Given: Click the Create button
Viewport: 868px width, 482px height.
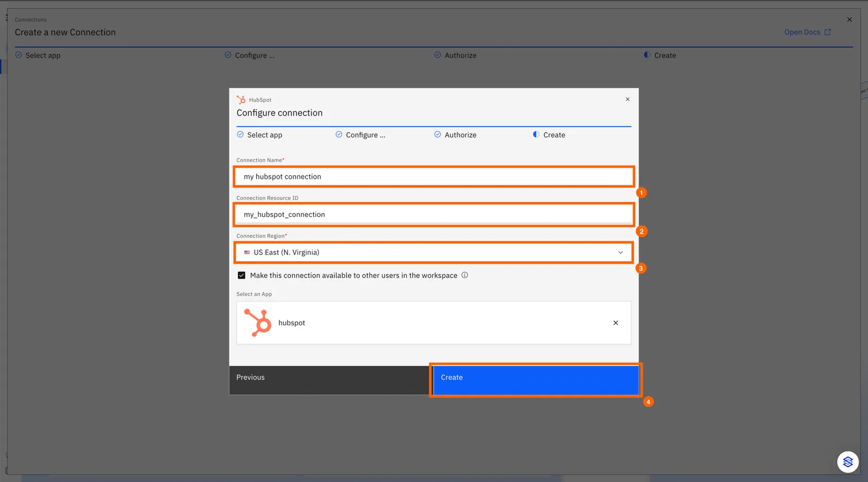Looking at the screenshot, I should [536, 380].
